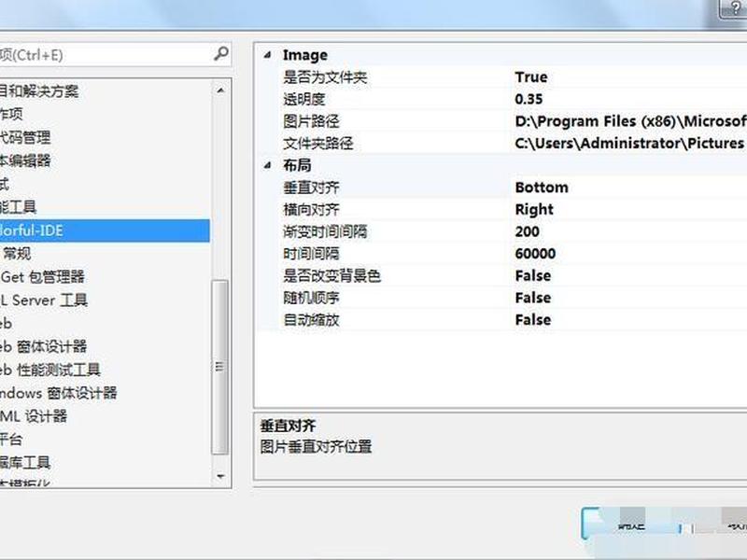Viewport: 747px width, 560px height.
Task: Click the tree list scrollbar thumb
Action: point(220,367)
